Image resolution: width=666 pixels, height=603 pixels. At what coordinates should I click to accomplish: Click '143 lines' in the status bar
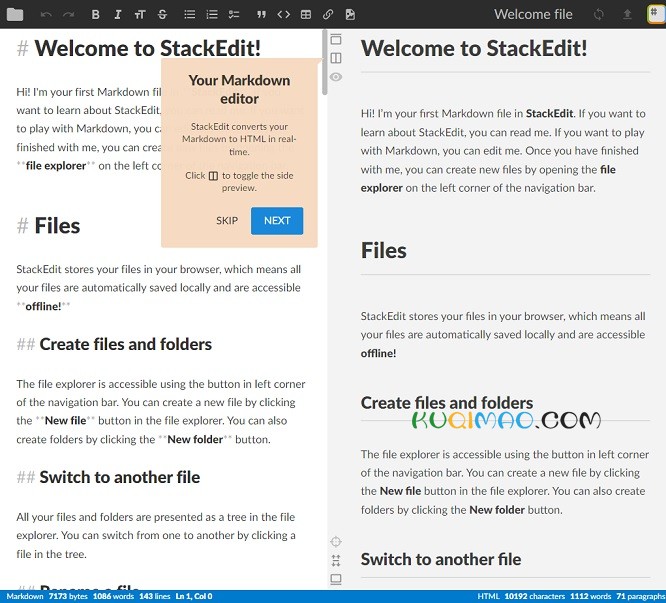[155, 596]
